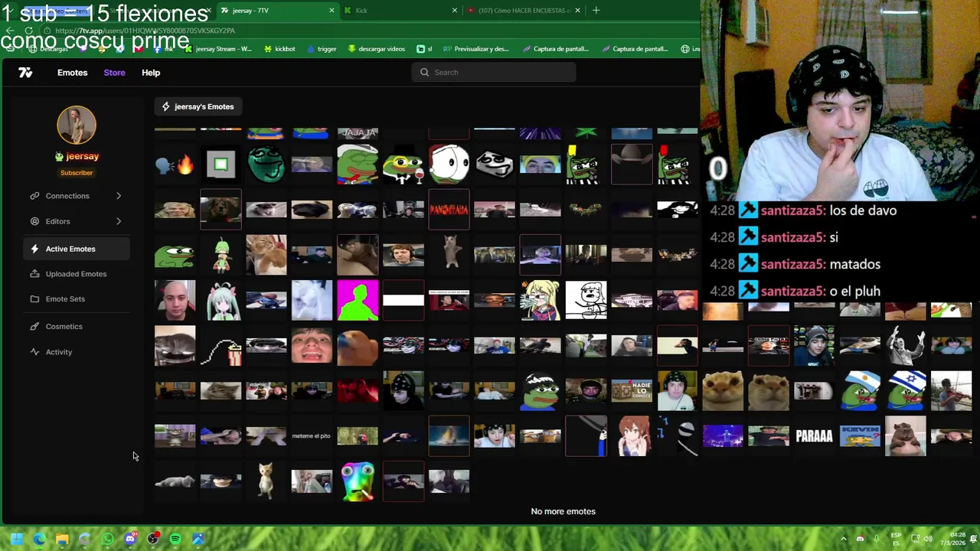This screenshot has width=980, height=551.
Task: Open Connections in the sidebar
Action: pyautogui.click(x=76, y=196)
